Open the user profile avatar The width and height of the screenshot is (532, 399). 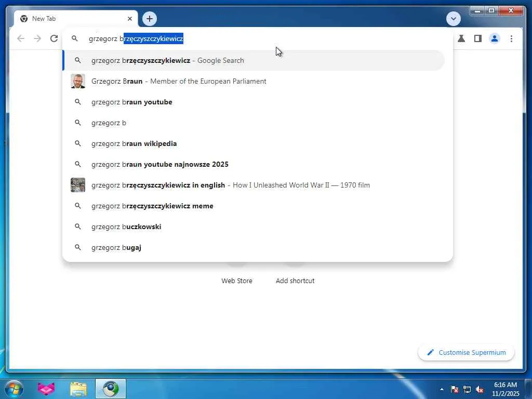click(x=495, y=38)
